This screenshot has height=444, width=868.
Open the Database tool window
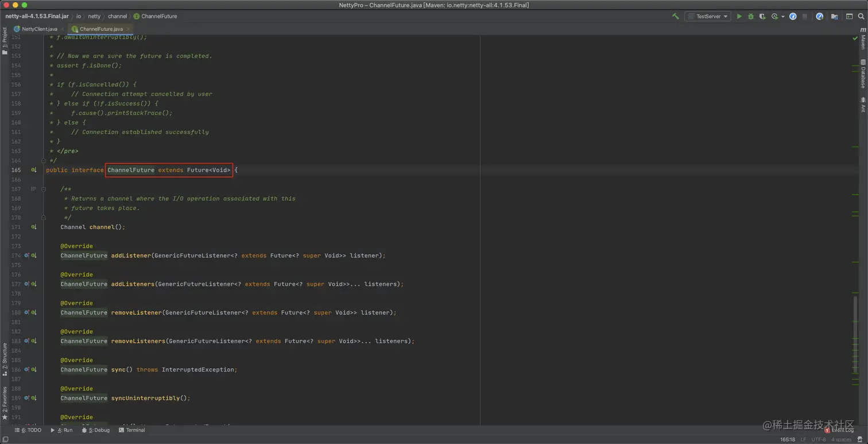coord(863,74)
